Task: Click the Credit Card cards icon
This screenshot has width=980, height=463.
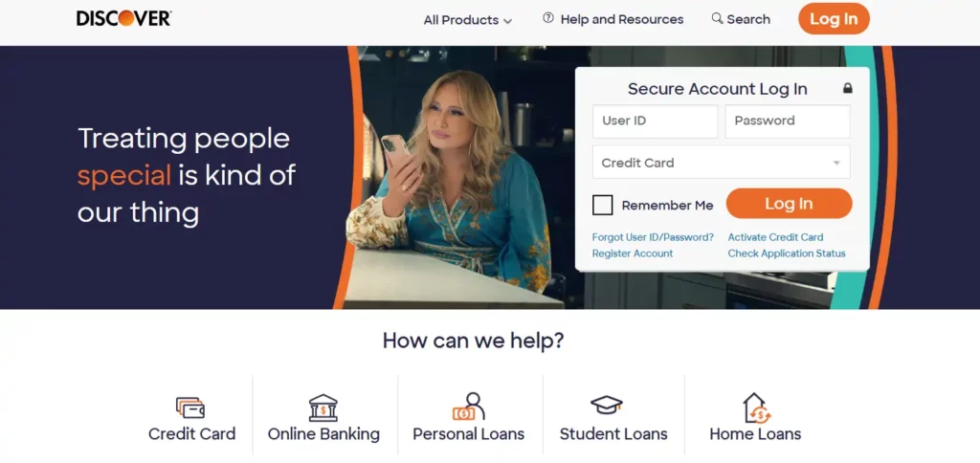Action: [x=190, y=408]
